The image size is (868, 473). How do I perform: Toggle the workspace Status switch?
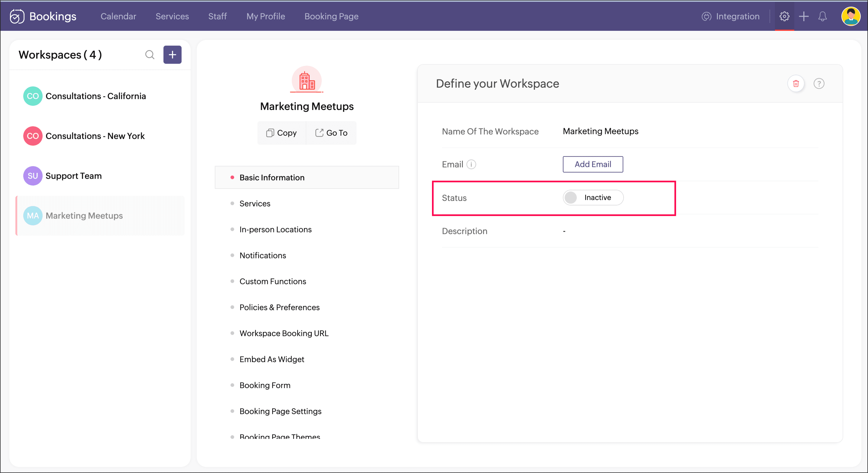(593, 198)
